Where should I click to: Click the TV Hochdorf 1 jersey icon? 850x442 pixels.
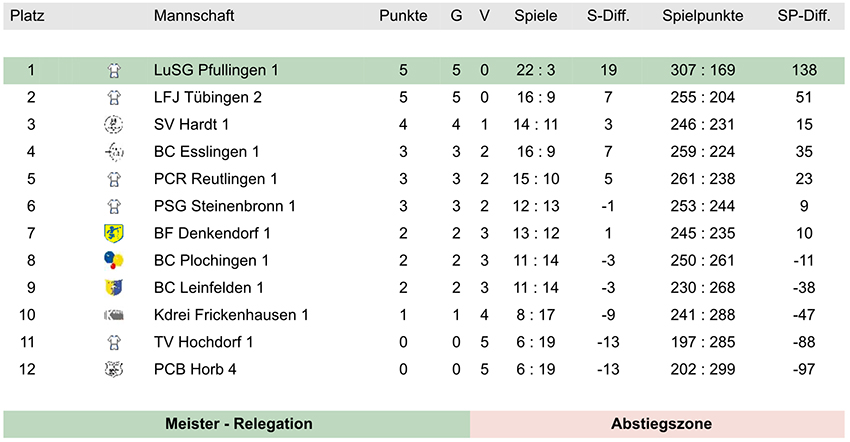(x=113, y=342)
